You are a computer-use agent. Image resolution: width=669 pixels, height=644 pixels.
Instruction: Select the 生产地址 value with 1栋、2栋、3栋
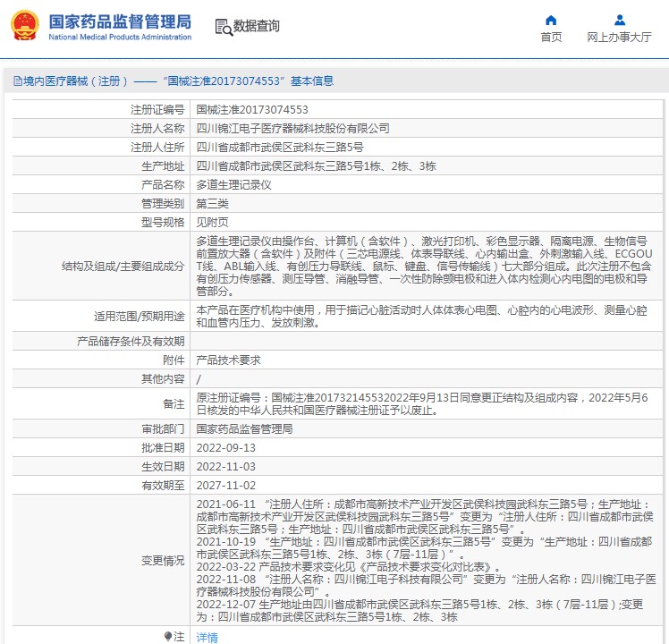tap(316, 166)
